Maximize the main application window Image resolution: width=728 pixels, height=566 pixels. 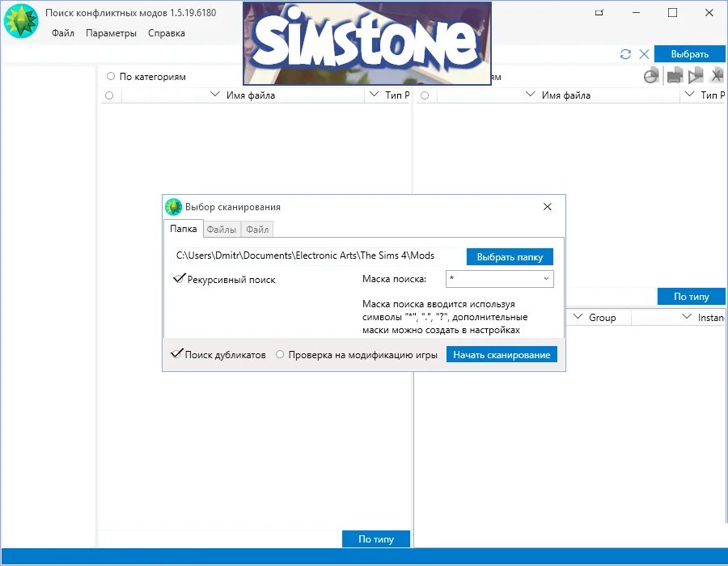[672, 13]
